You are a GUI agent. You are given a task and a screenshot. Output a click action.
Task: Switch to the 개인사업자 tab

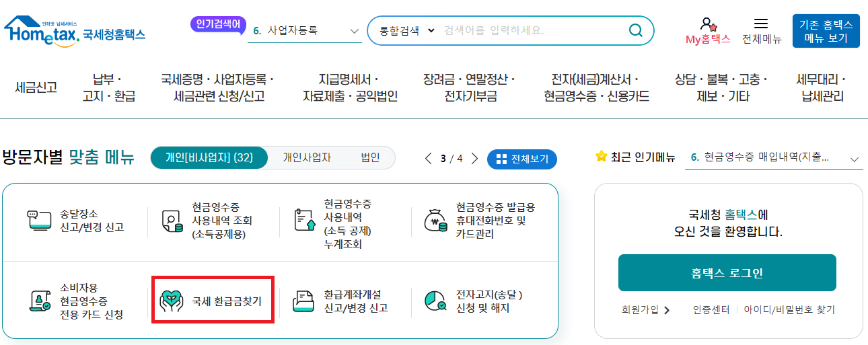307,158
